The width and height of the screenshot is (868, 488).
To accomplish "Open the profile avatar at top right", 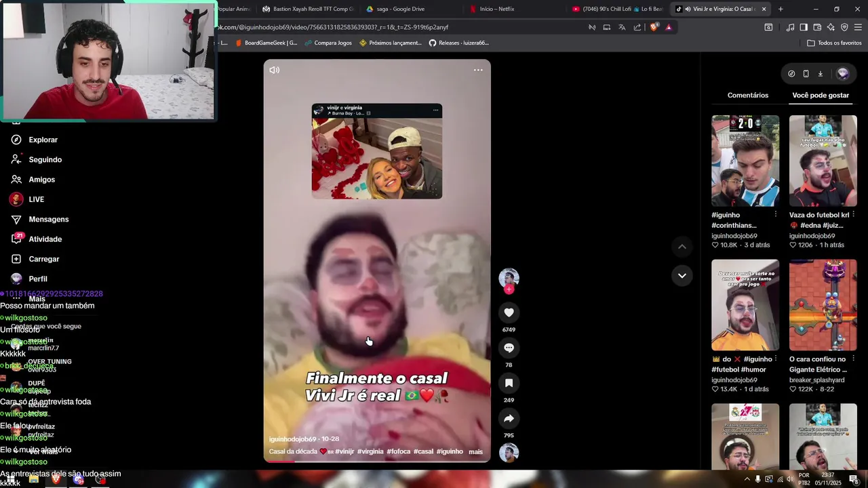I will pyautogui.click(x=843, y=73).
